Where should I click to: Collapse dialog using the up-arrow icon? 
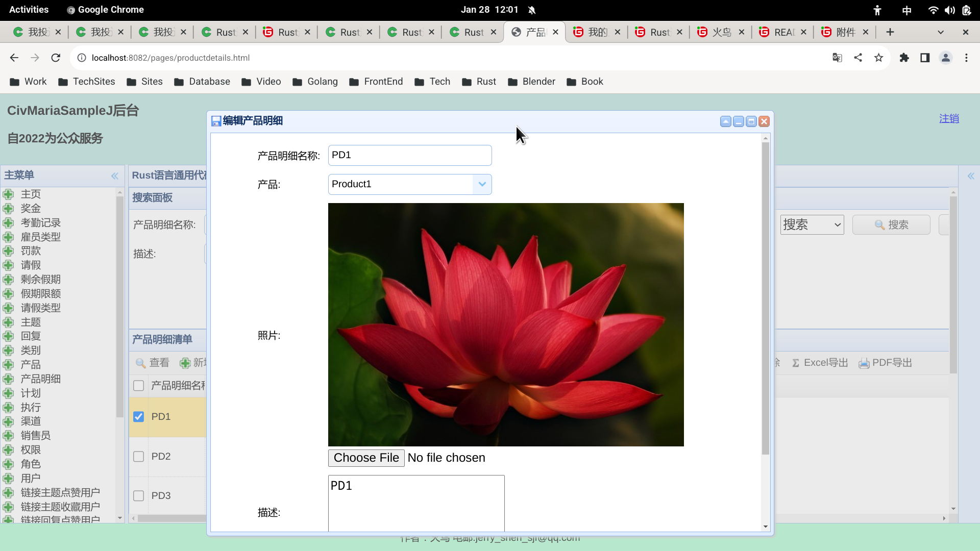point(725,121)
